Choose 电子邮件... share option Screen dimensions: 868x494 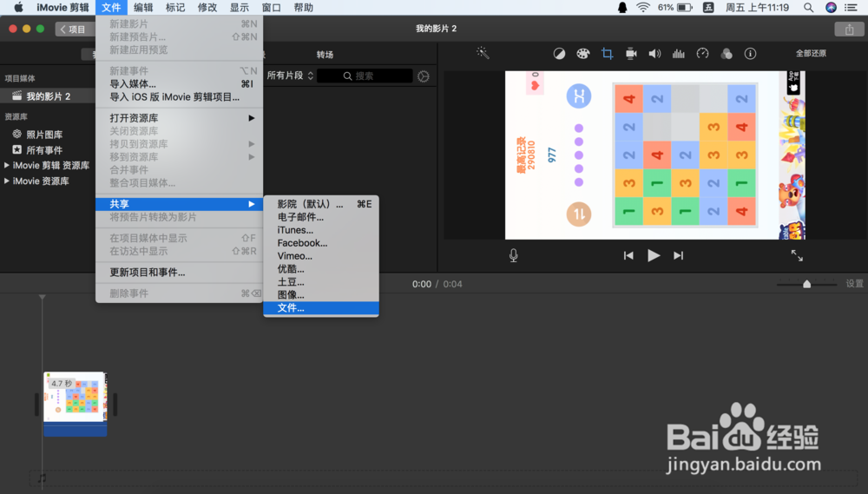(321, 217)
